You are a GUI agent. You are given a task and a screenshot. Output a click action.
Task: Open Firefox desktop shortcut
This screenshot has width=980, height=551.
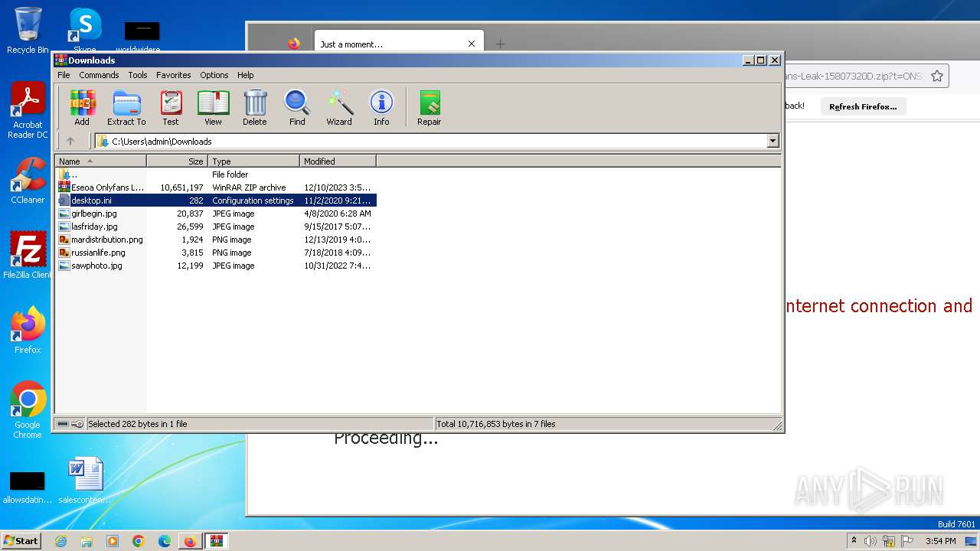click(28, 331)
